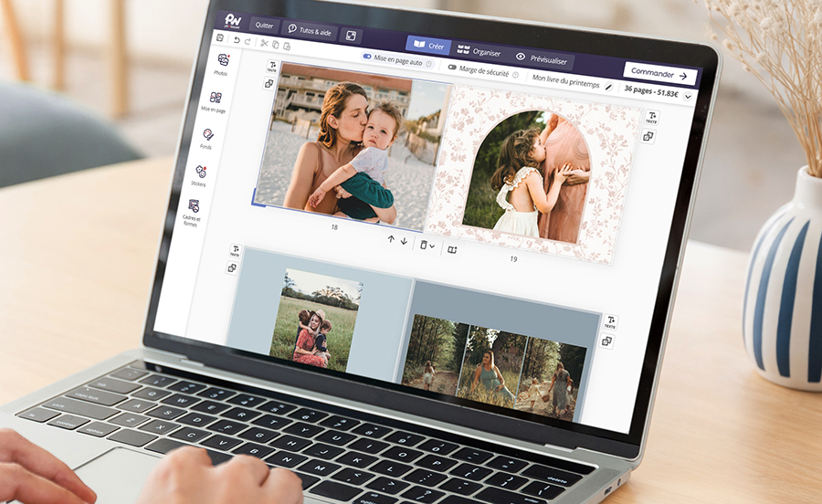Click the save icon in toolbar

pyautogui.click(x=219, y=38)
